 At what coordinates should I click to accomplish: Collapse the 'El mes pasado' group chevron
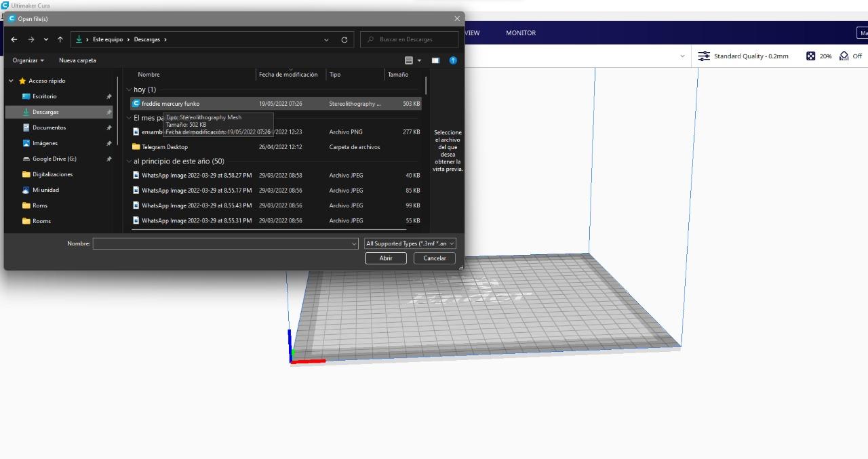pos(129,118)
